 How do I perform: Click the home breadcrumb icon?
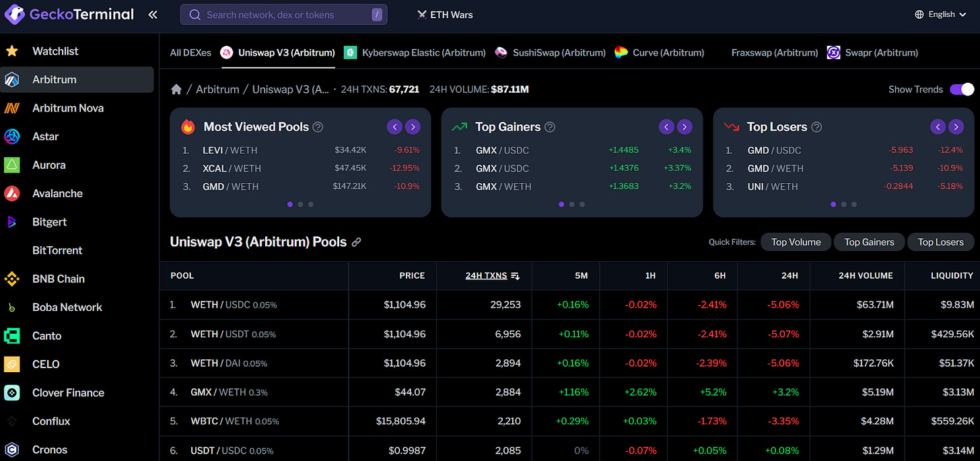coord(176,89)
